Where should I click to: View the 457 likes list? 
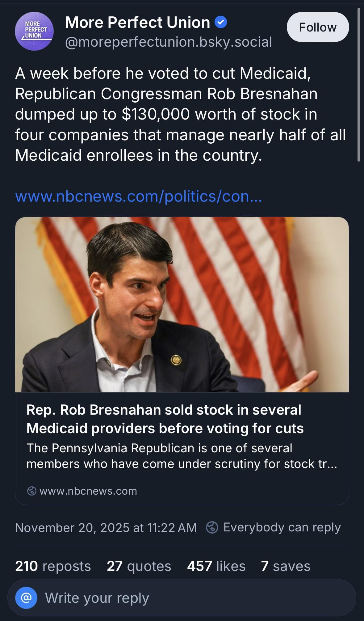click(216, 566)
